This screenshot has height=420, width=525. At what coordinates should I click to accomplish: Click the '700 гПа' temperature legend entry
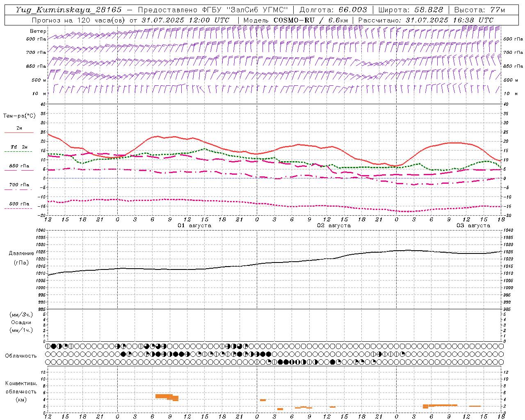[19, 185]
